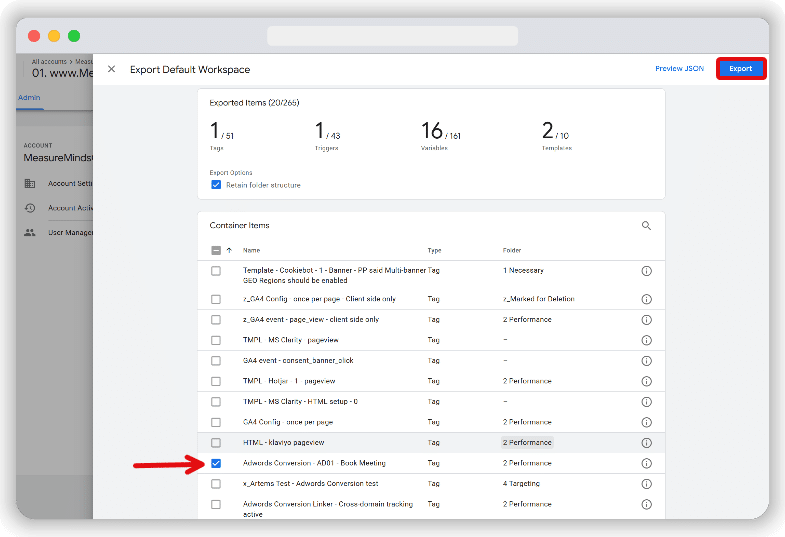The image size is (785, 537).
Task: Check the TMPL MS Clarity pageview checkbox
Action: point(216,340)
